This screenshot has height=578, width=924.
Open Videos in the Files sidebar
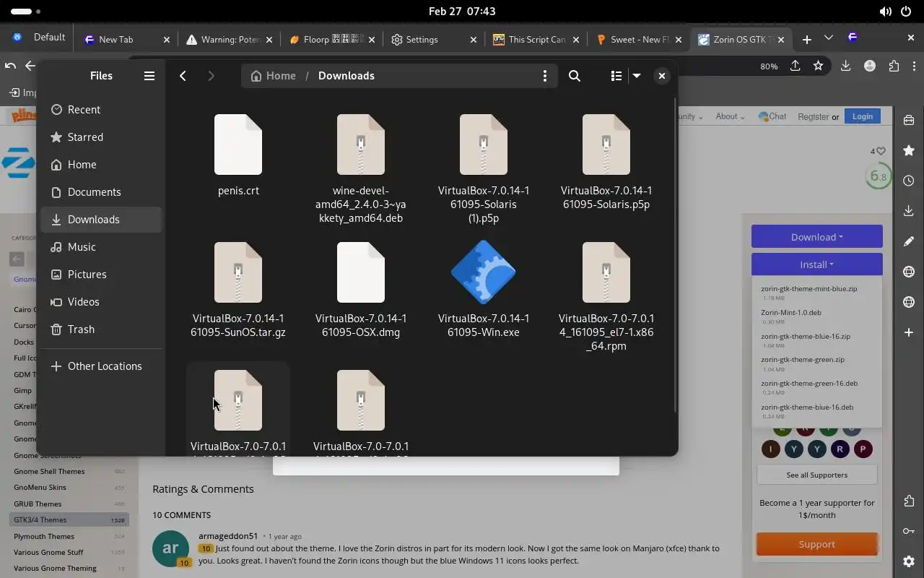coord(101,302)
